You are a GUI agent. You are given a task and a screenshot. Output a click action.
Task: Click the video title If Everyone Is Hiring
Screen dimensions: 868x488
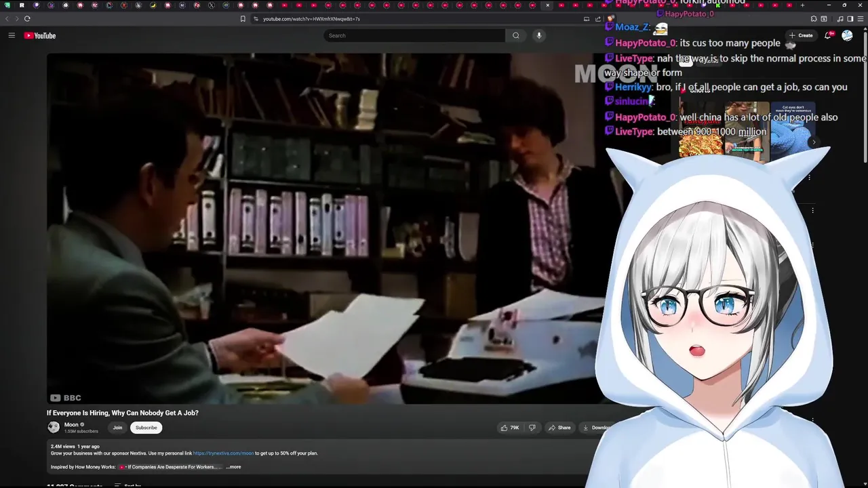tap(123, 413)
